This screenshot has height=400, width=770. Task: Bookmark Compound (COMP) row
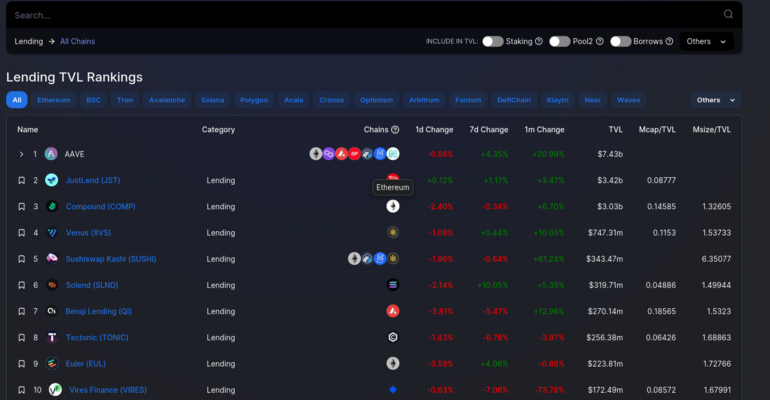tap(22, 207)
